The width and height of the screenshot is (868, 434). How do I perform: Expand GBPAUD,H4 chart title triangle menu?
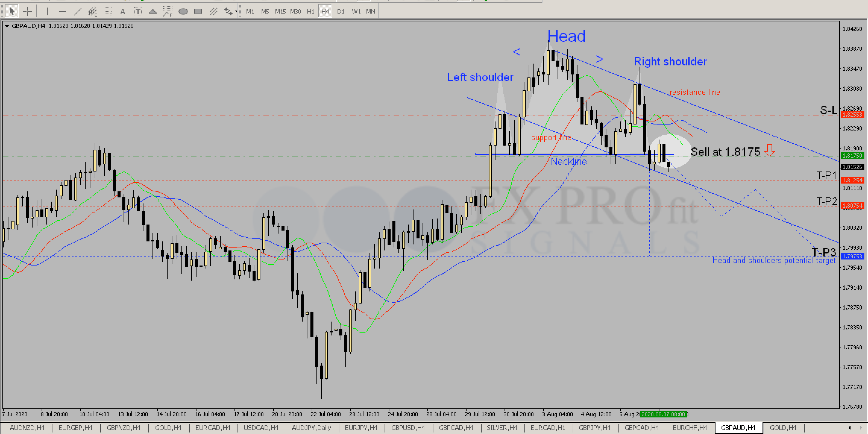point(6,26)
